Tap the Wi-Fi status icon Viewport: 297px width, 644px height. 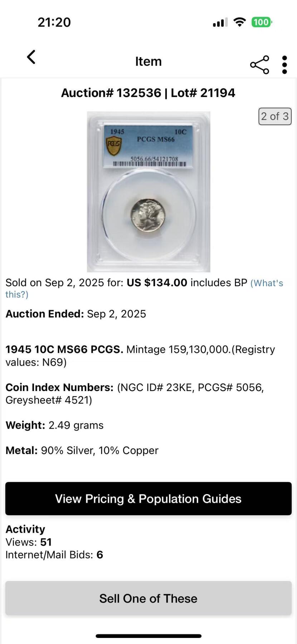[x=239, y=22]
